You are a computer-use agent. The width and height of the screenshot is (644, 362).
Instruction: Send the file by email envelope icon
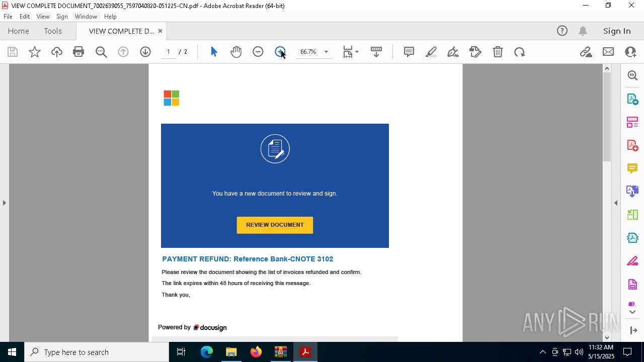608,52
